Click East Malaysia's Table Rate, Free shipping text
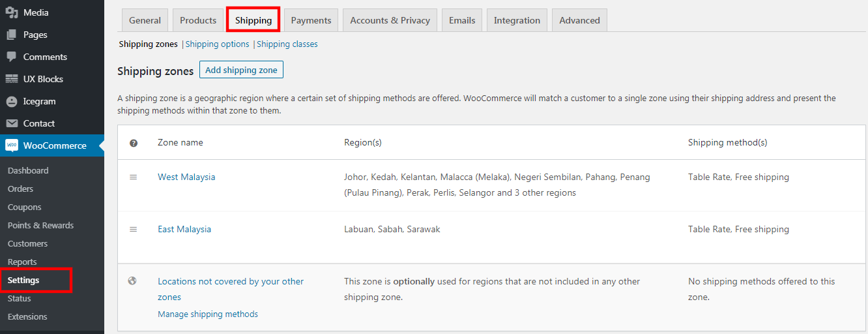Viewport: 868px width, 334px height. point(738,229)
